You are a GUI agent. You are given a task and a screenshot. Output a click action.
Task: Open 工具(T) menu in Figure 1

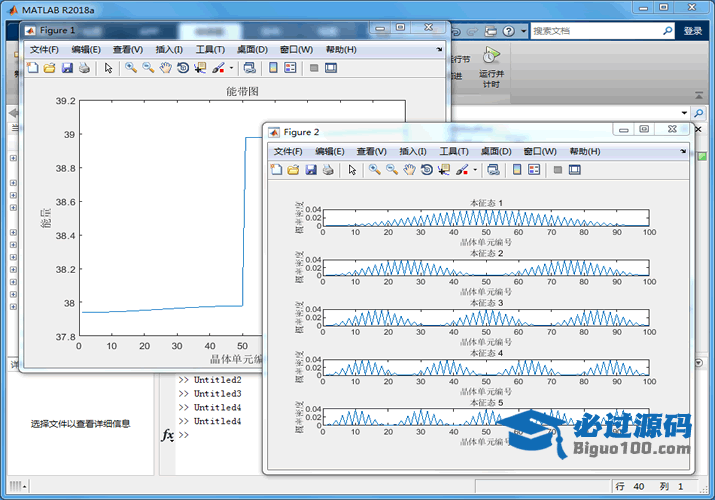point(210,50)
